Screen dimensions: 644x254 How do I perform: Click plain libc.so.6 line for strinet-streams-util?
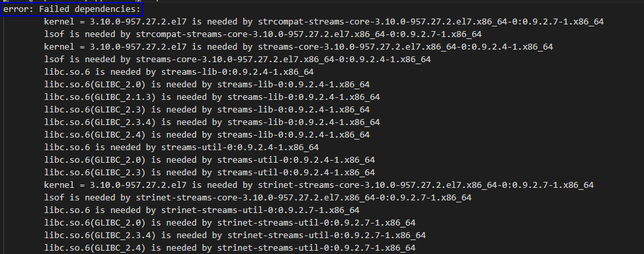[x=202, y=210]
